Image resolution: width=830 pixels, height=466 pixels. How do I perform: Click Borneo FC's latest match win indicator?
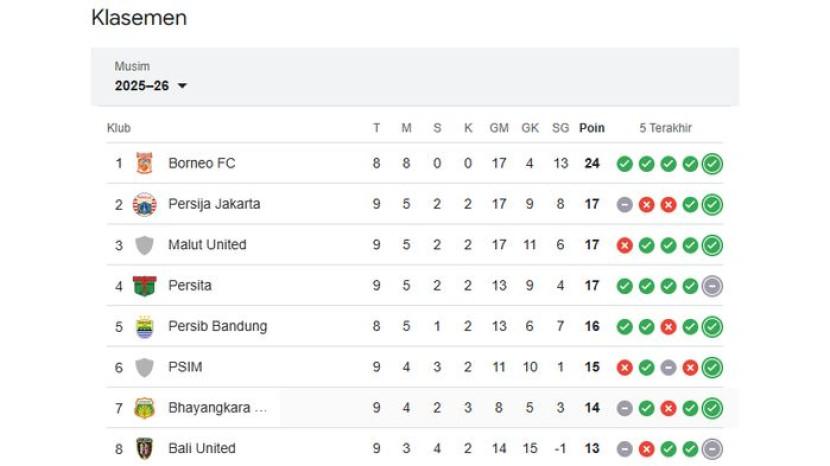click(x=712, y=164)
